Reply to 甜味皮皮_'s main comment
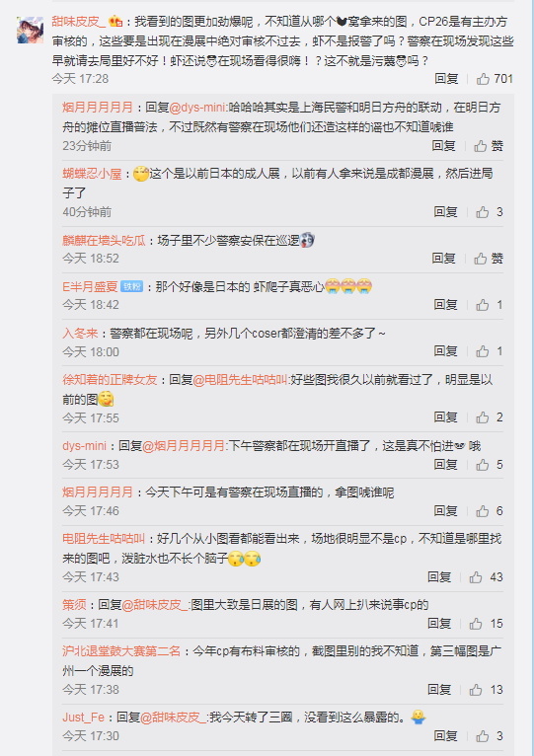Screen dimensions: 534x756 [x=446, y=79]
